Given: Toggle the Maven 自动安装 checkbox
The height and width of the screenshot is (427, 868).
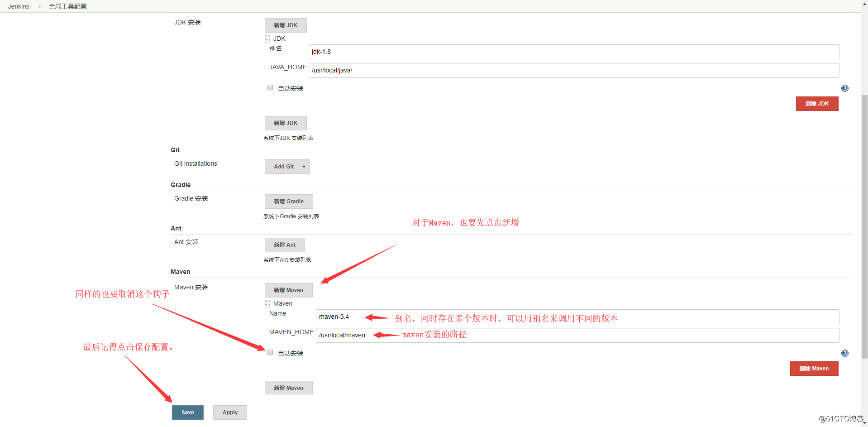Looking at the screenshot, I should point(270,353).
